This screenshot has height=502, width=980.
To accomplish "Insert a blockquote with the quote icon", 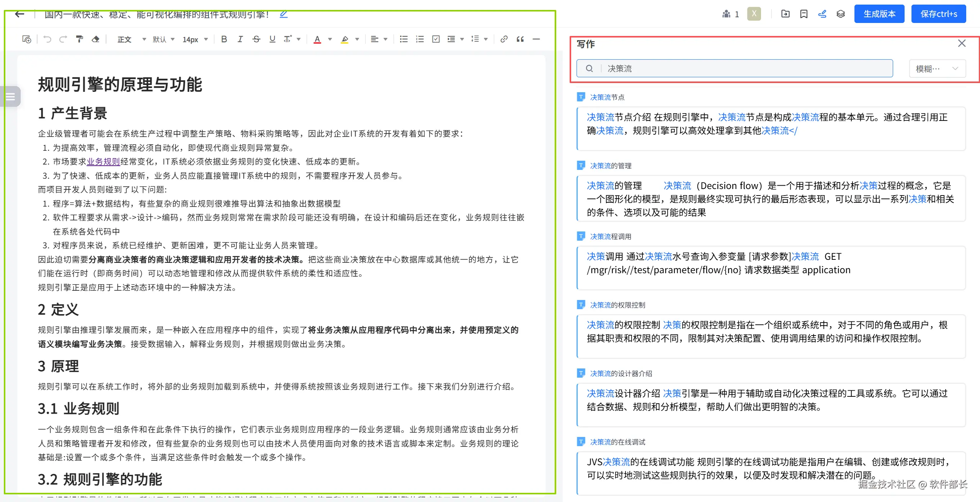I will 520,39.
